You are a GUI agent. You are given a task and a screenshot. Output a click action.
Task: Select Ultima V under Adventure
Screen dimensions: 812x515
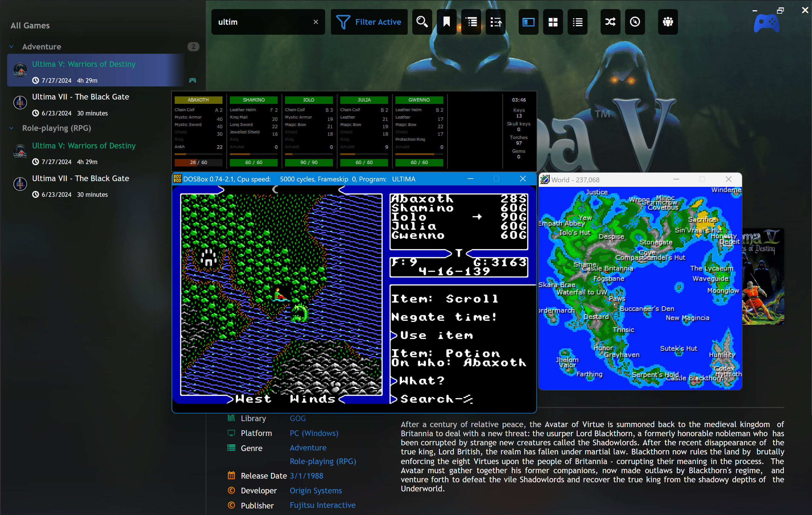click(x=96, y=70)
